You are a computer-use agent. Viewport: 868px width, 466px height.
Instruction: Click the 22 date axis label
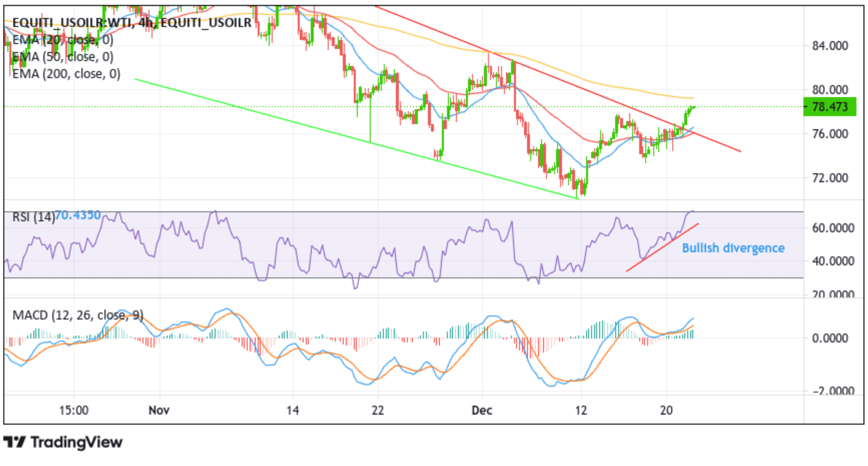pyautogui.click(x=378, y=410)
